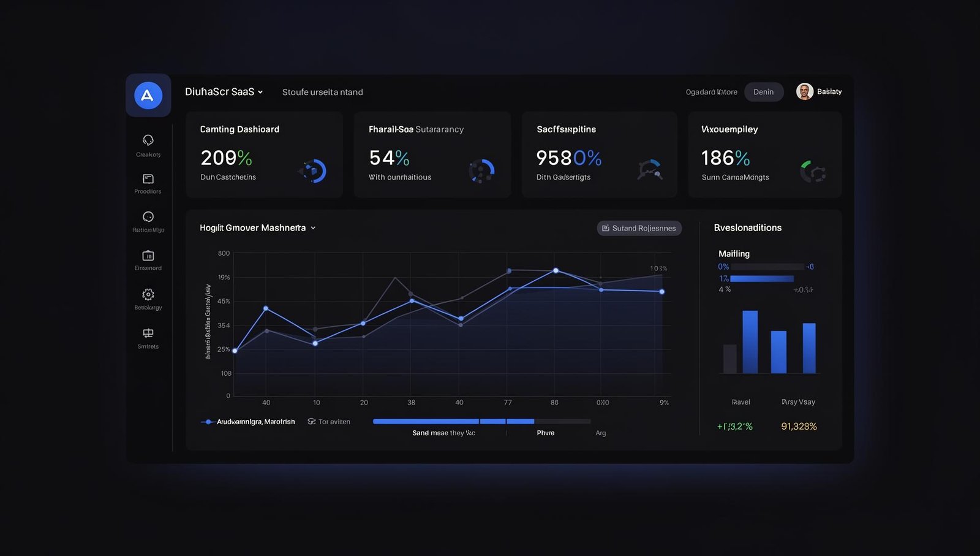Click the chart data point at 88

pyautogui.click(x=556, y=270)
